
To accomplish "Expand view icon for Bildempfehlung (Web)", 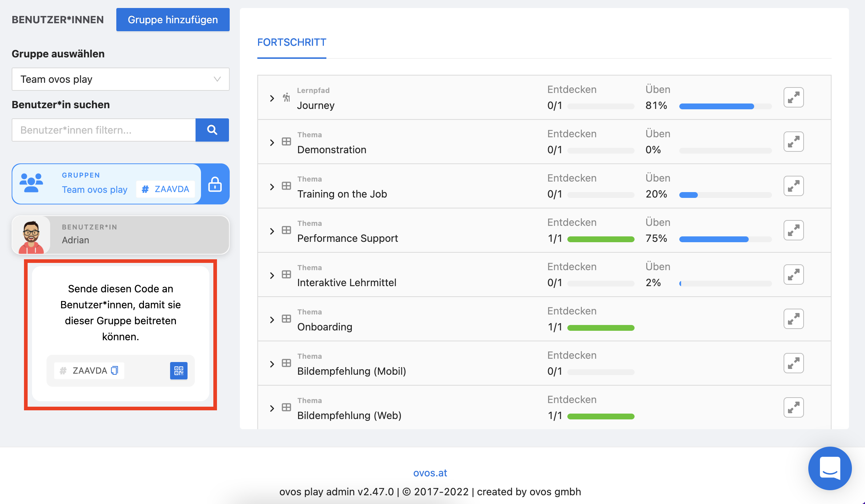I will (793, 407).
